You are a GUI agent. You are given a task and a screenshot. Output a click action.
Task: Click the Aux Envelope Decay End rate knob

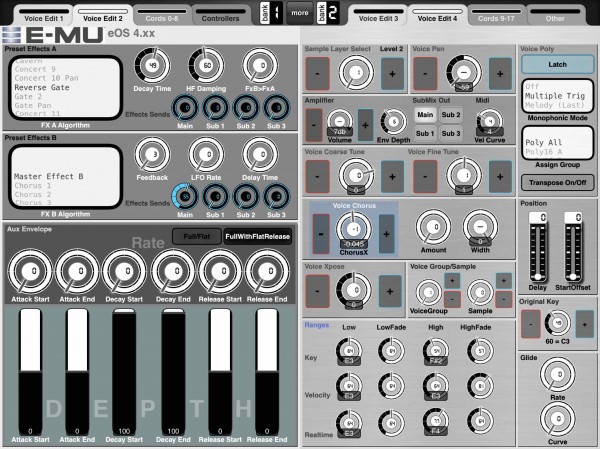click(x=173, y=271)
